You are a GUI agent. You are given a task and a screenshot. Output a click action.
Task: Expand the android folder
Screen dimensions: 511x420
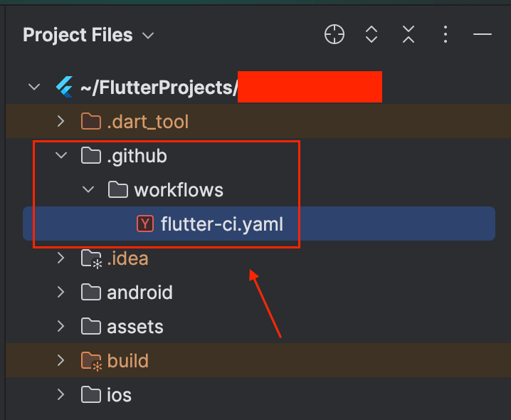pos(61,292)
